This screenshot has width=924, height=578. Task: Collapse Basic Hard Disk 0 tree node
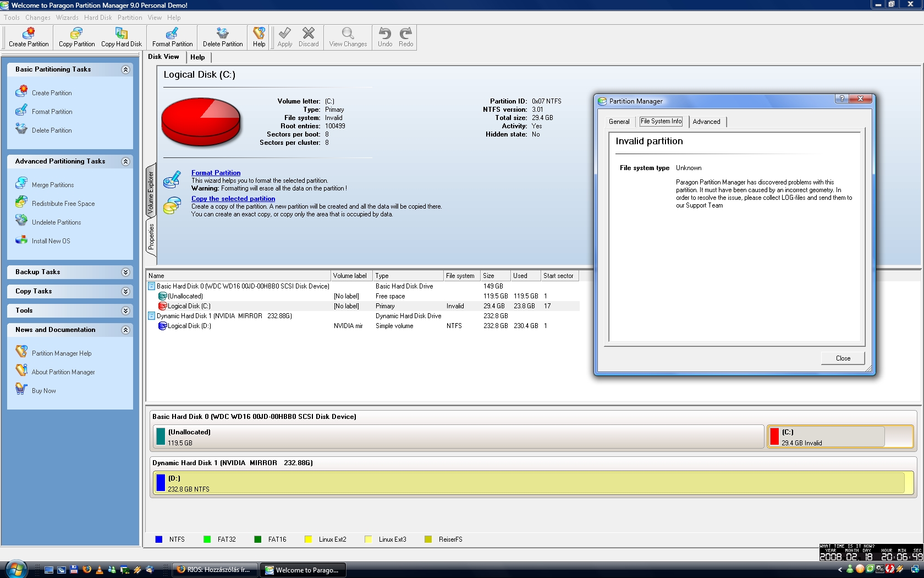click(x=151, y=286)
